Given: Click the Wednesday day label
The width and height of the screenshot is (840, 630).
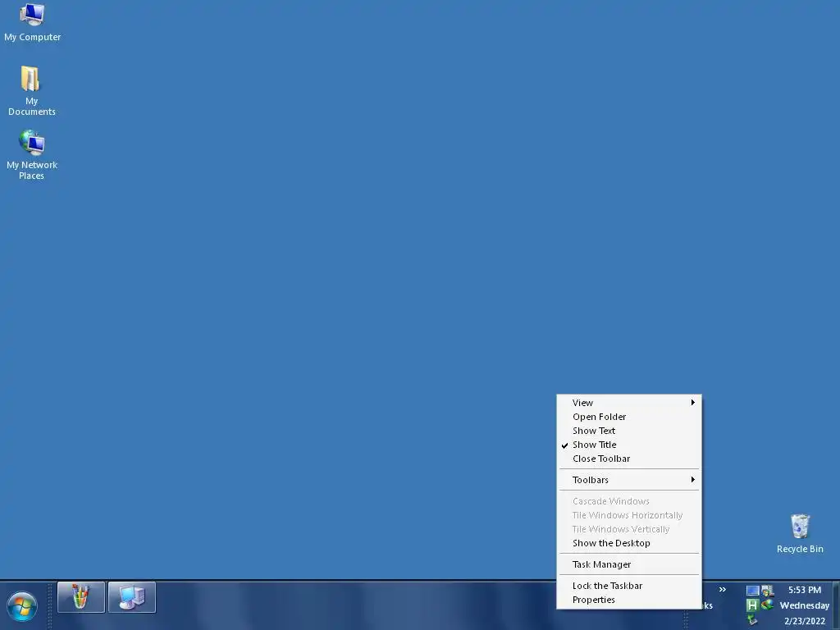Looking at the screenshot, I should point(804,605).
